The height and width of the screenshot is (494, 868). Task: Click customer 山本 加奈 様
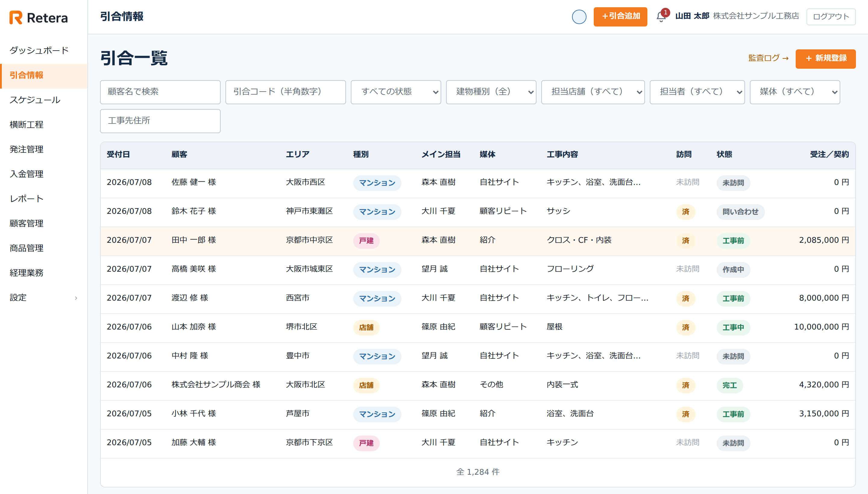point(193,327)
